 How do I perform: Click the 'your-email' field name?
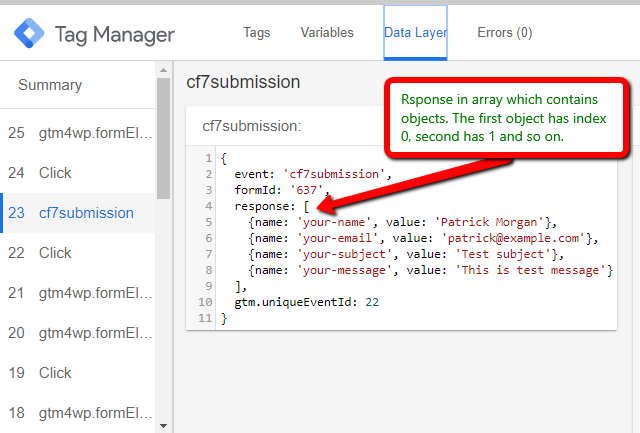338,238
